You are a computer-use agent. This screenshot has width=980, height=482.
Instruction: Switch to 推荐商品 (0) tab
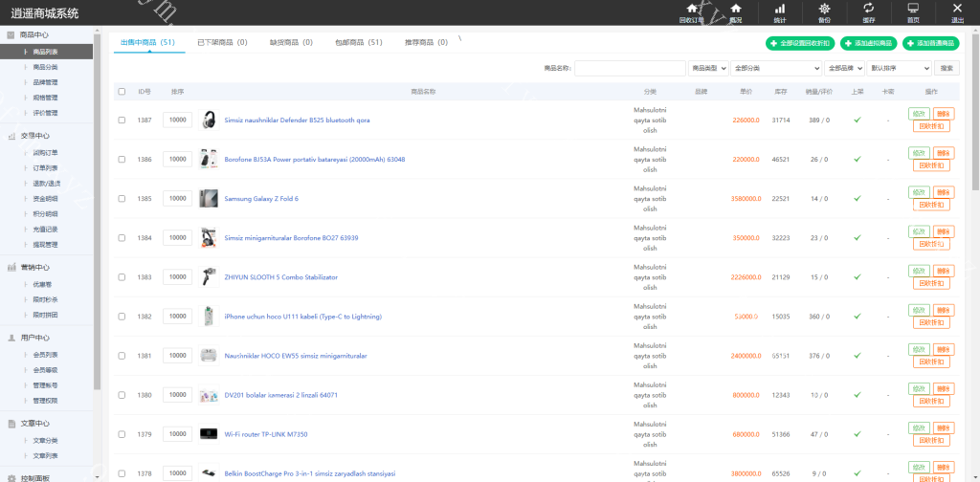pos(426,42)
